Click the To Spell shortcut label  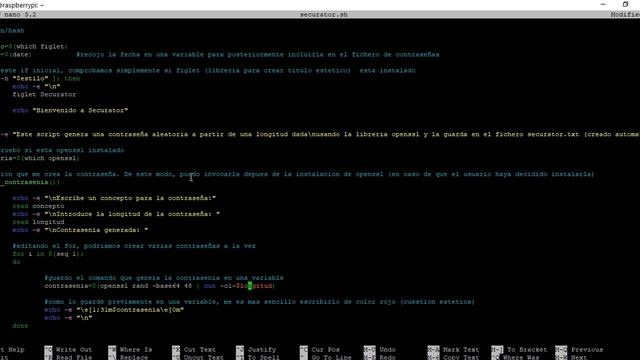pyautogui.click(x=264, y=357)
